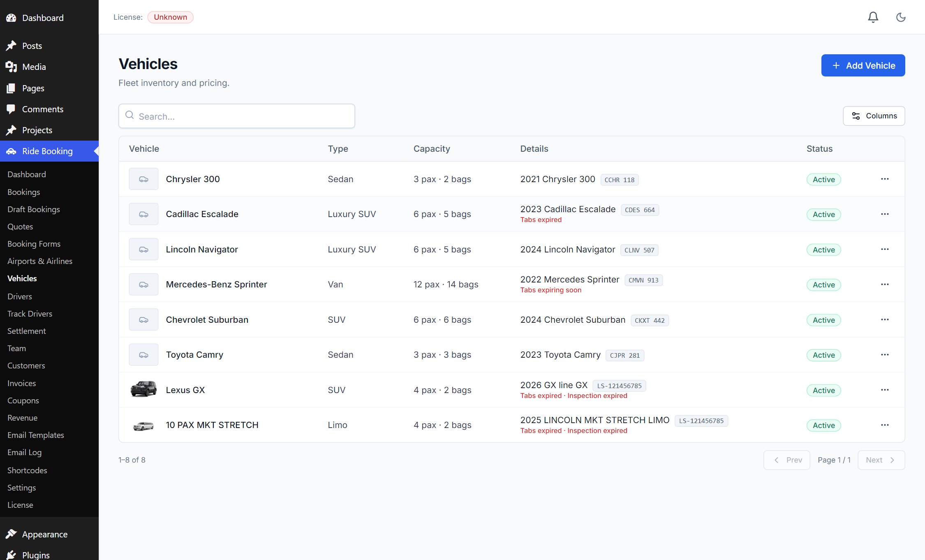Click the WordPress Dashboard gauge icon
925x560 pixels.
(11, 18)
